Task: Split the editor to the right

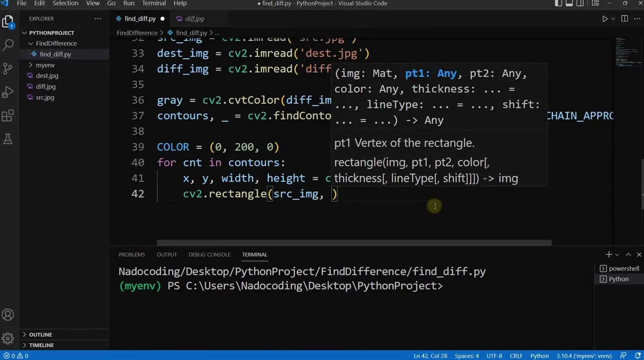Action: (625, 19)
